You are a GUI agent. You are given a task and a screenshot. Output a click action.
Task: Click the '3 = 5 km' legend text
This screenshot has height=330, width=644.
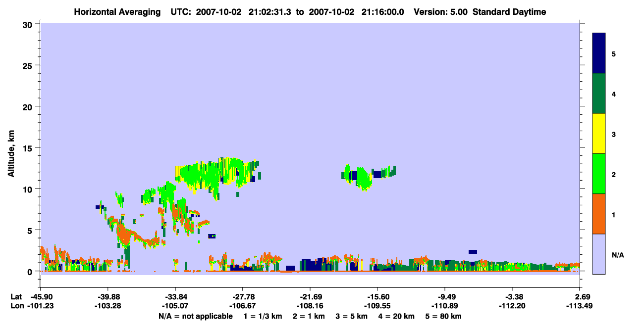(352, 316)
